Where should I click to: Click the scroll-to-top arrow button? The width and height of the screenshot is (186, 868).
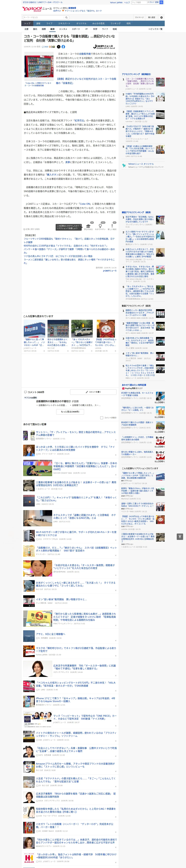point(180,536)
